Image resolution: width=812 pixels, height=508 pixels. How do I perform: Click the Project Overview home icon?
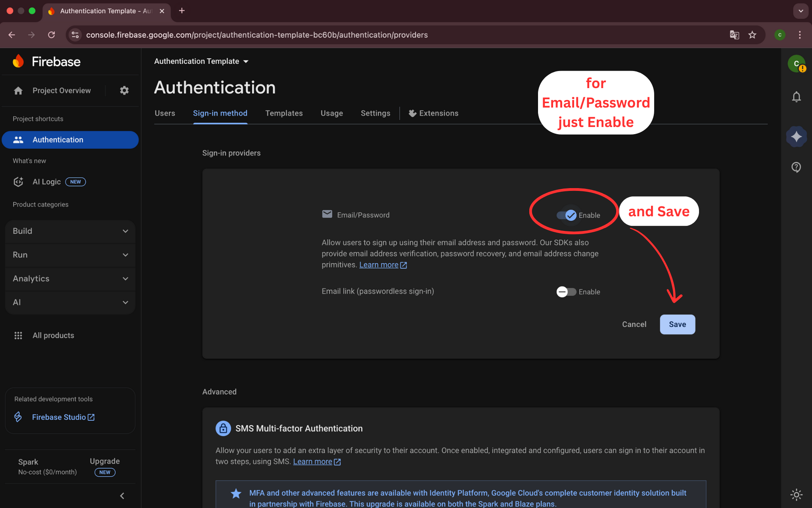click(18, 90)
